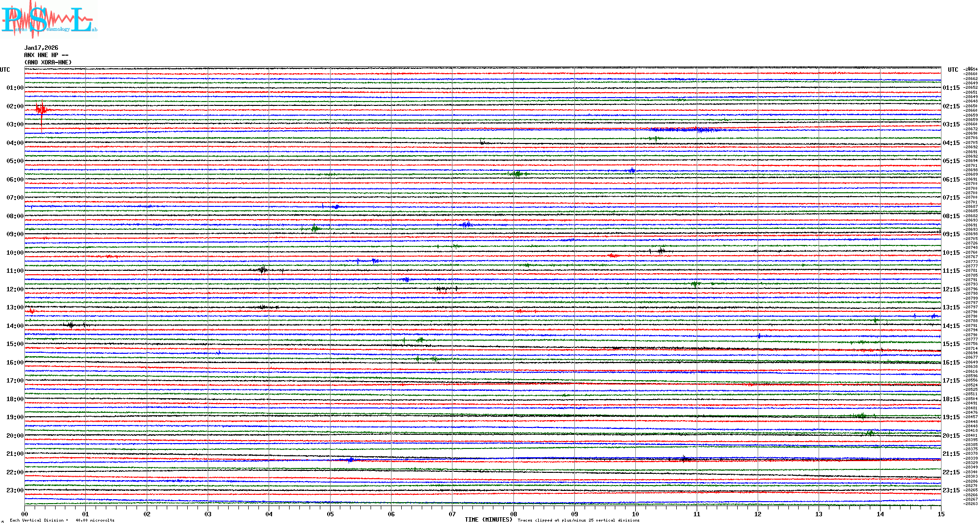Image resolution: width=980 pixels, height=527 pixels.
Task: Click the UTC label at top left
Action: click(x=5, y=70)
